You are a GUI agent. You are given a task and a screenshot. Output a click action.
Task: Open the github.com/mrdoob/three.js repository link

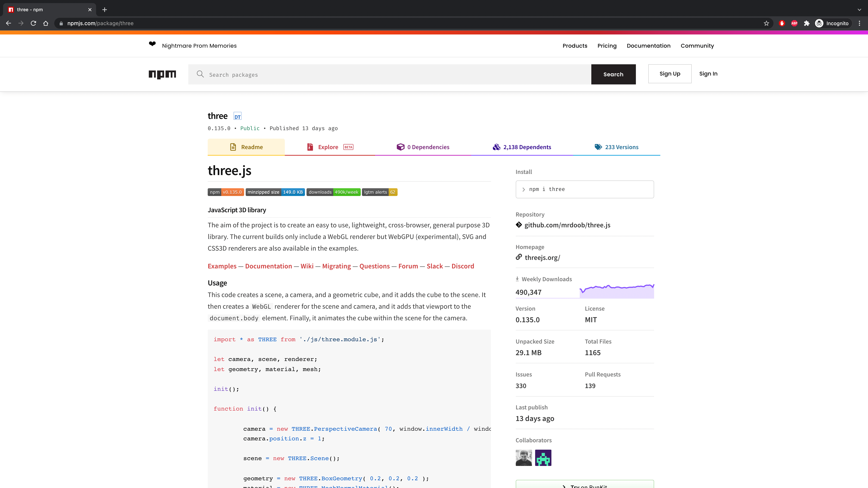(567, 225)
